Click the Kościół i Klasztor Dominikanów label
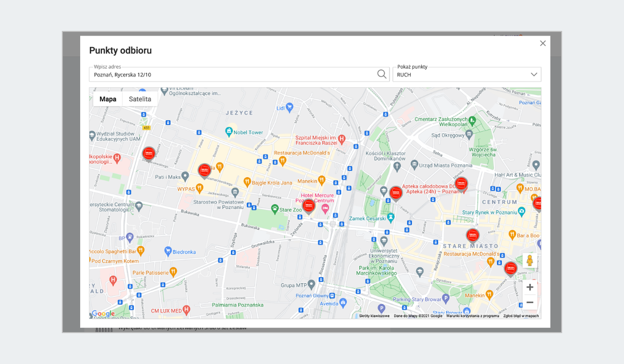 tap(386, 156)
